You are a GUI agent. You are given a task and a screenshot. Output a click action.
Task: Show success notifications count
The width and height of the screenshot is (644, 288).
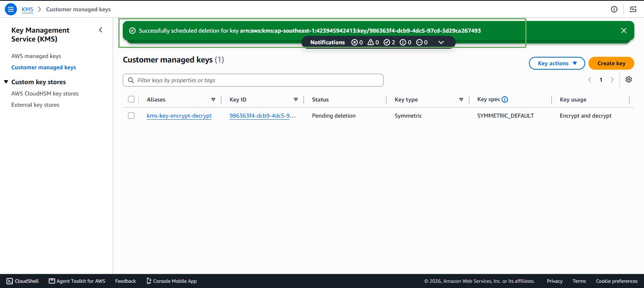[389, 42]
